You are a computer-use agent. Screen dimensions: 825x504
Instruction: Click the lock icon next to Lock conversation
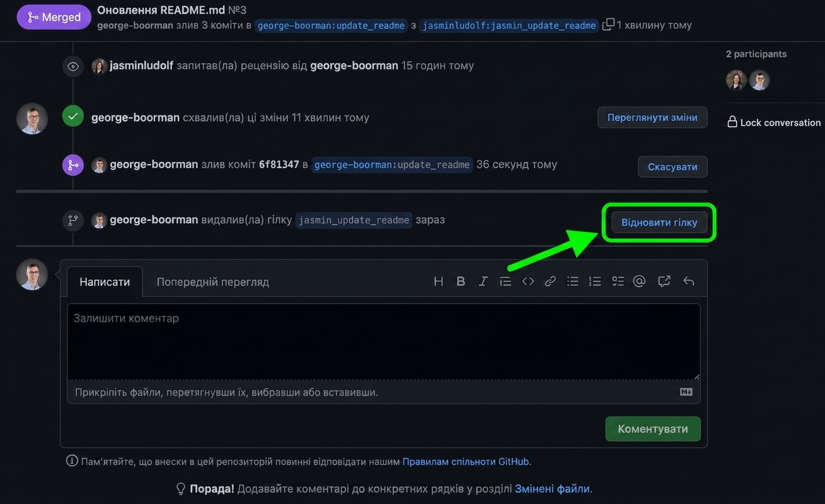click(732, 122)
